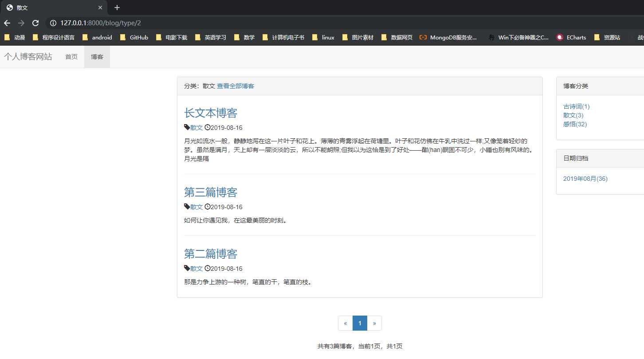Open the 计算机电子书 bookmark folder
Screen dimensions: 644x359
coord(283,38)
